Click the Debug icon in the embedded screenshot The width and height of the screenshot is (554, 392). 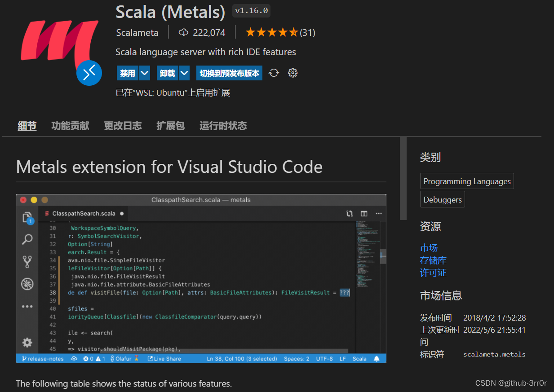click(27, 284)
